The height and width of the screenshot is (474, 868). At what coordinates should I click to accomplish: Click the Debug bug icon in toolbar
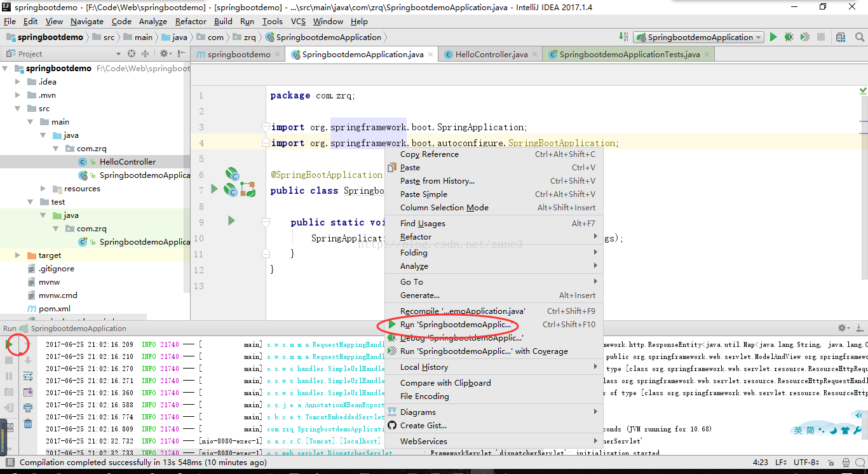pos(789,37)
